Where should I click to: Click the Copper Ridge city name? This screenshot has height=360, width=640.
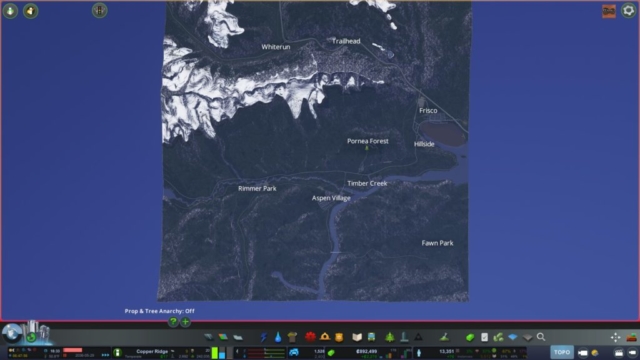click(x=152, y=351)
